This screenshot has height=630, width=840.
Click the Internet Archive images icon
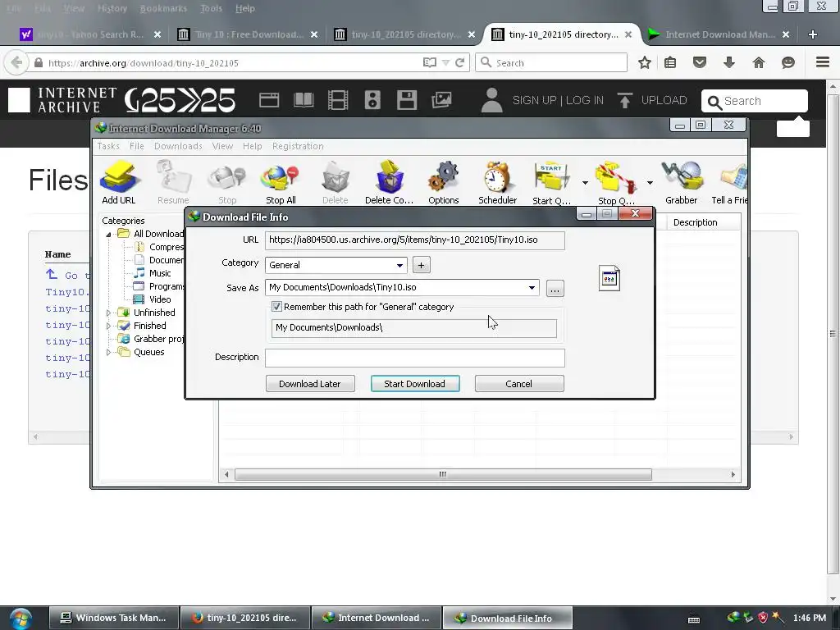coord(441,100)
